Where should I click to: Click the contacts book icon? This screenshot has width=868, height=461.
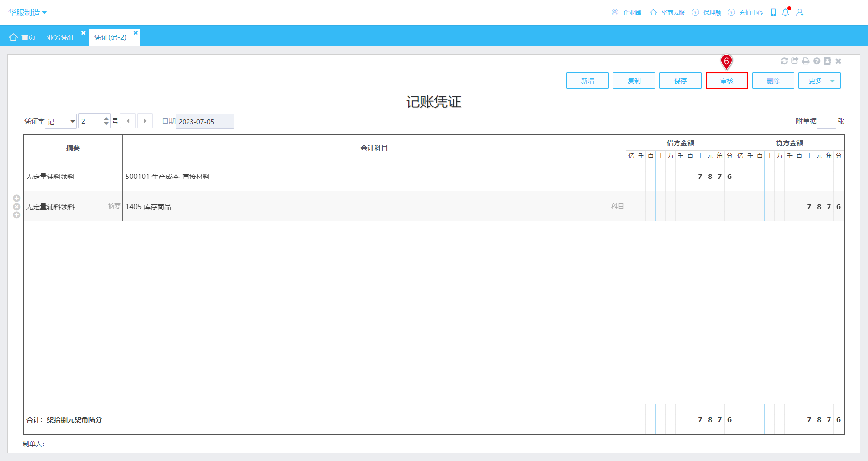click(828, 61)
